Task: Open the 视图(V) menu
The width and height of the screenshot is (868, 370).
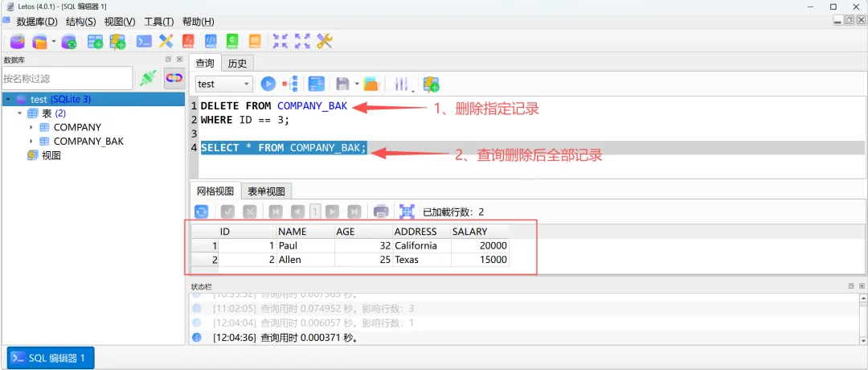Action: [x=120, y=22]
